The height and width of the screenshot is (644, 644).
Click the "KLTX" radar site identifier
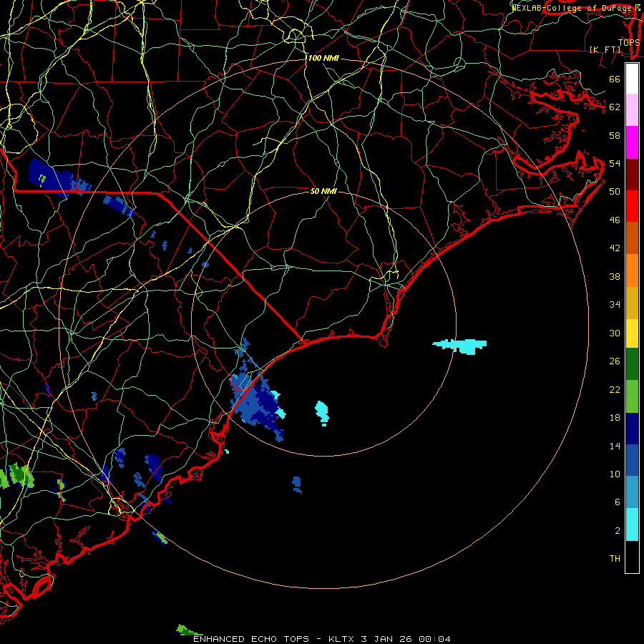click(342, 639)
